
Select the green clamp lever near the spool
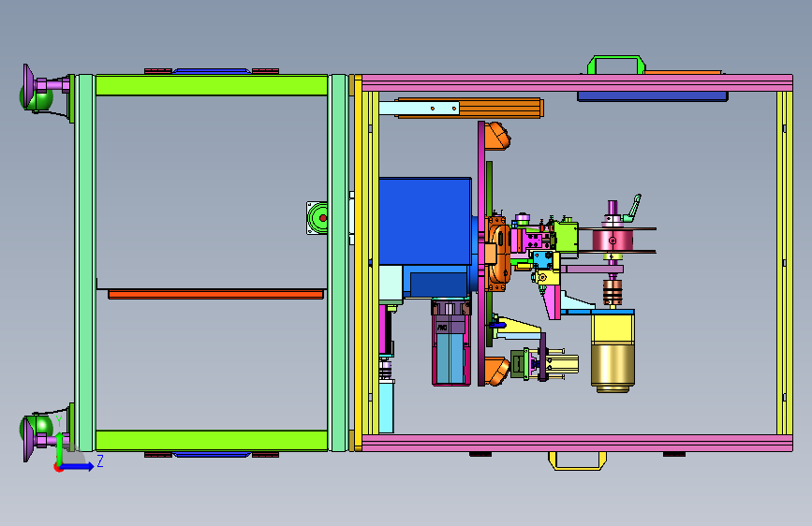[634, 207]
